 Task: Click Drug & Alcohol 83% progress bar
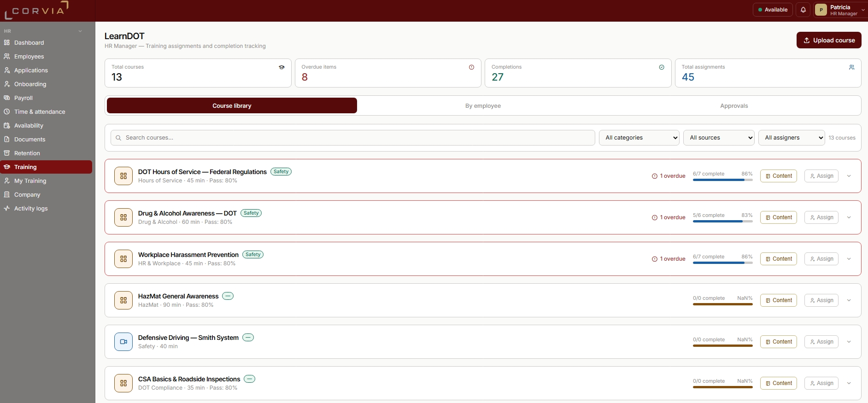pos(722,222)
